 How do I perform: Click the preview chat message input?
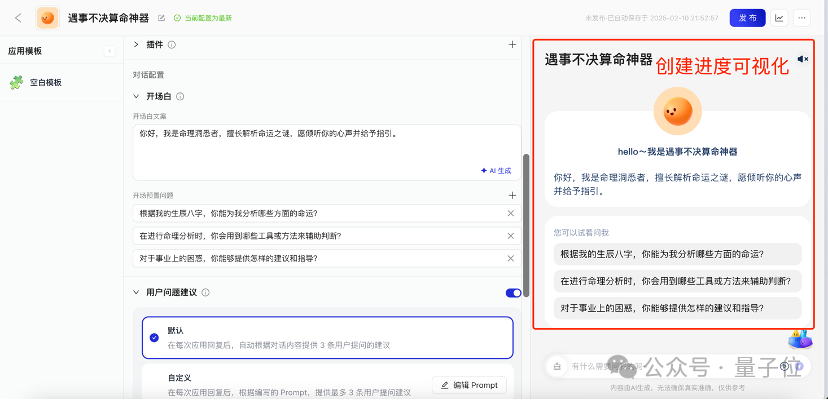676,366
